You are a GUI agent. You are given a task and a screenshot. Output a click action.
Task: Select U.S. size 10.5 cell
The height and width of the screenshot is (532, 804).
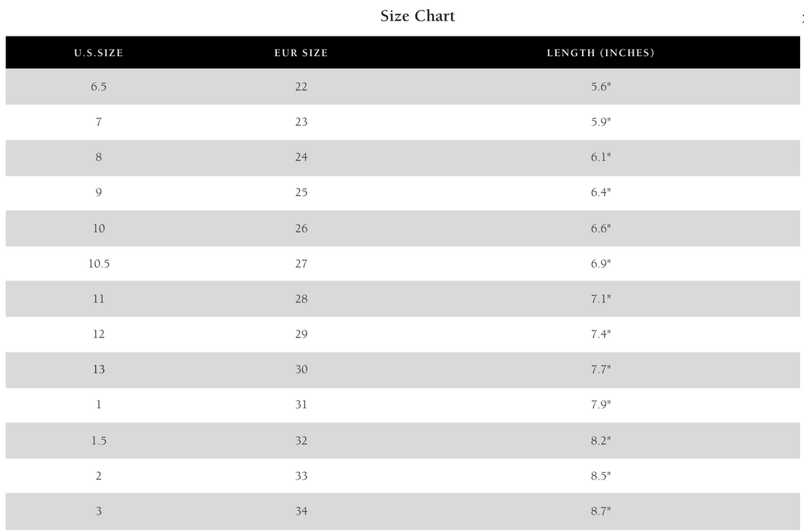coord(98,264)
